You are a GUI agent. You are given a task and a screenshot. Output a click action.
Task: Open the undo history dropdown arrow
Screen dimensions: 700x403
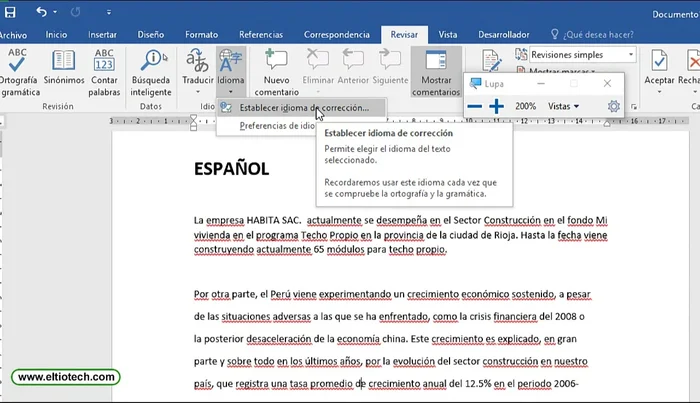55,12
